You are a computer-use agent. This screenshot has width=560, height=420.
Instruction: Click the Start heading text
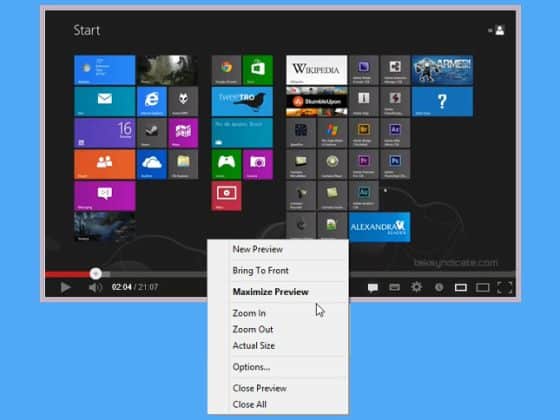(x=86, y=30)
